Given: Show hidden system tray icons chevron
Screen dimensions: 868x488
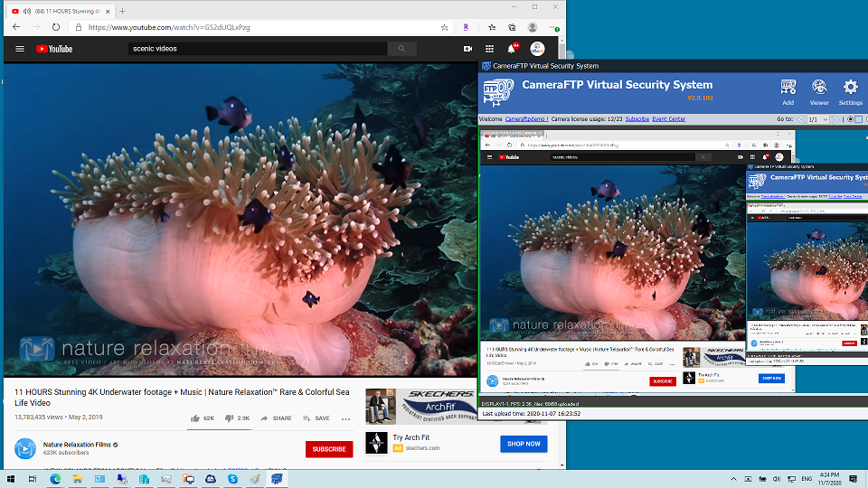Looking at the screenshot, I should click(733, 478).
